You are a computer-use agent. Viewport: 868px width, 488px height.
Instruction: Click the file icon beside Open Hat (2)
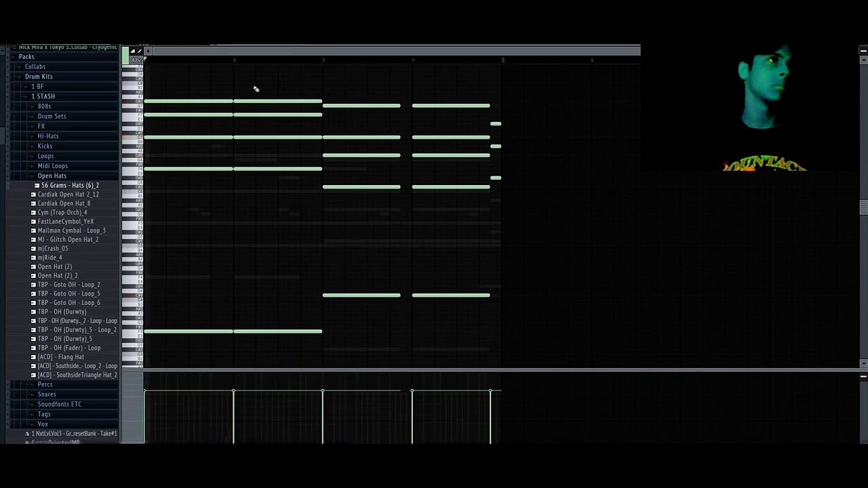click(33, 266)
